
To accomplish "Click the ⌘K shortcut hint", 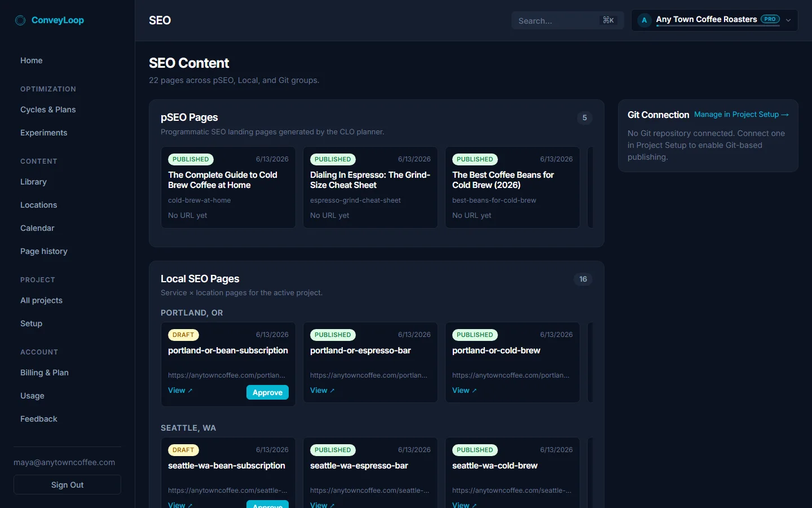I will (608, 20).
